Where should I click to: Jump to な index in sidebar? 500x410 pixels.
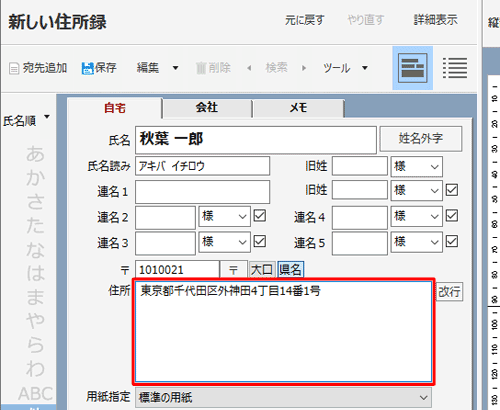[x=35, y=249]
